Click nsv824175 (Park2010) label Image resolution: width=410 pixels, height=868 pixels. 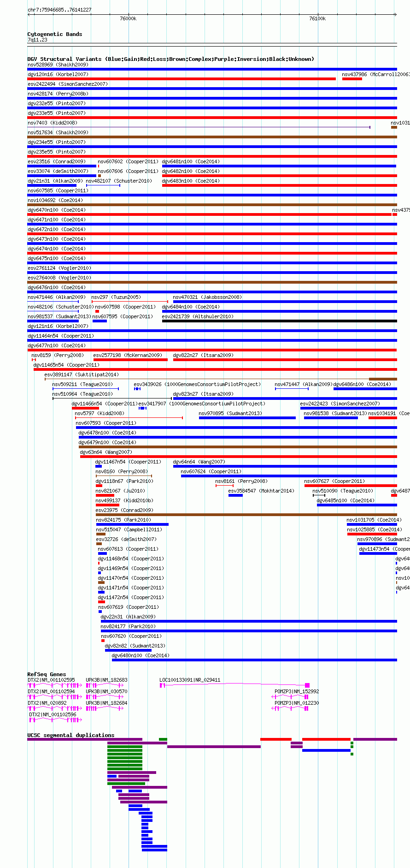123,520
